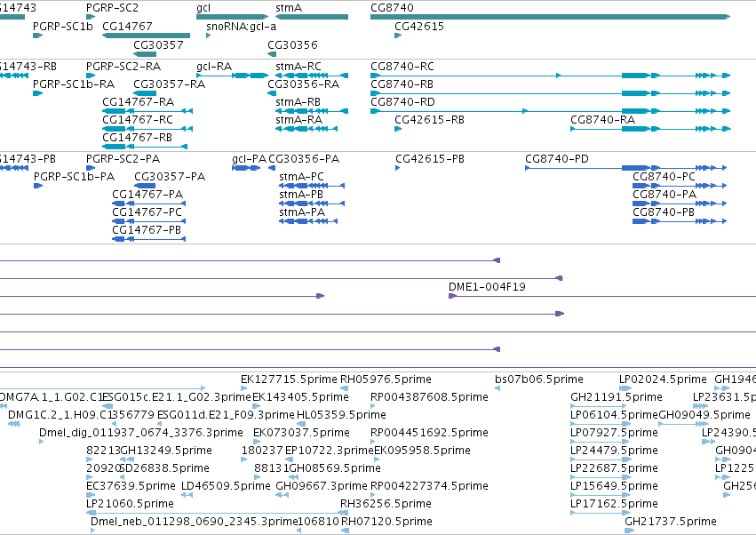Viewport: 756px width, 535px height.
Task: Select transcript stmA-RC
Action: pyautogui.click(x=312, y=76)
